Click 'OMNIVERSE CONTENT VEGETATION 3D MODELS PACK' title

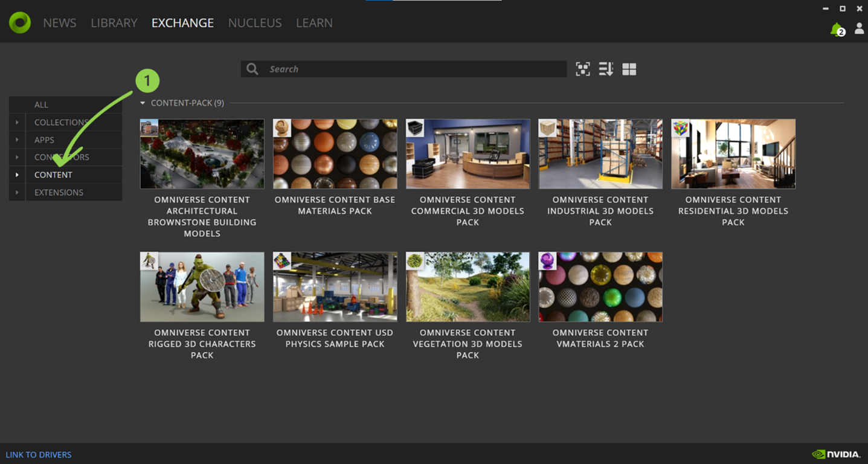pos(468,344)
